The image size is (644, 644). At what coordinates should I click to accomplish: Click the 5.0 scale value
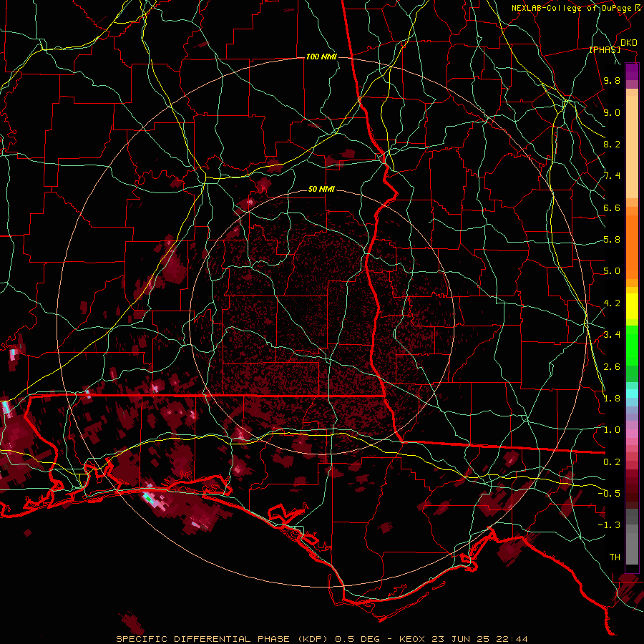[612, 271]
